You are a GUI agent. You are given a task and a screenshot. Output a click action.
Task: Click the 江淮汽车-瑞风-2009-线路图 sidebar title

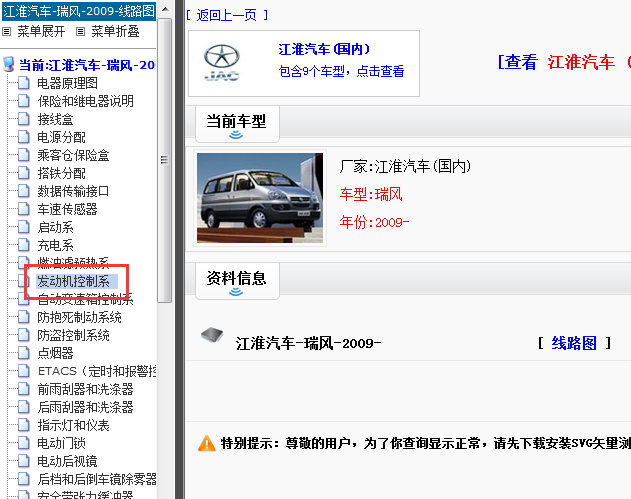click(x=79, y=11)
